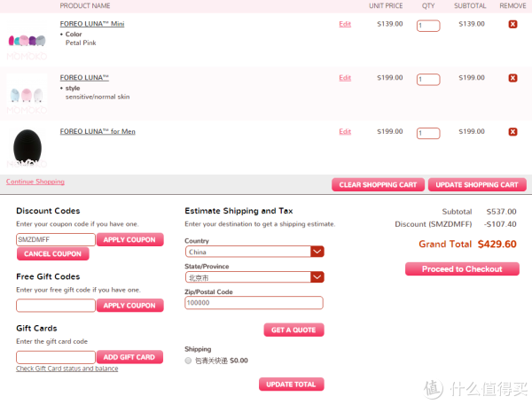Open the black LUNA for Men thumbnail
Screen dimensions: 532x404
pyautogui.click(x=27, y=148)
